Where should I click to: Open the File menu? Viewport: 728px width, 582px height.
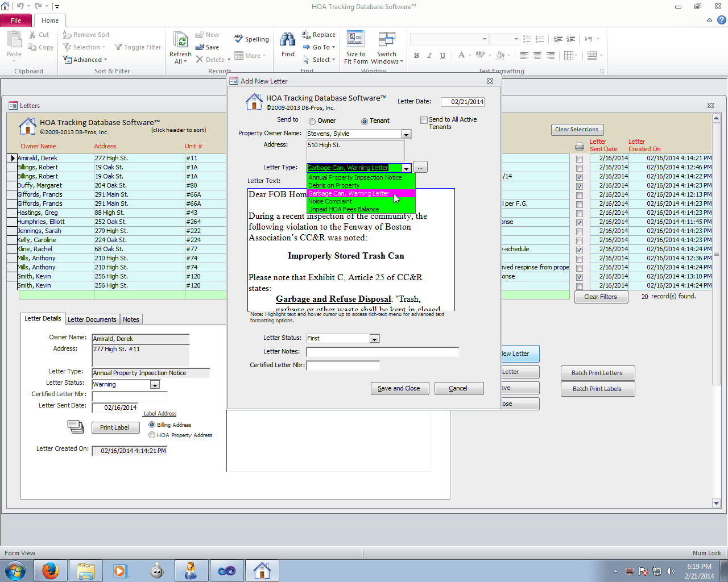[16, 20]
